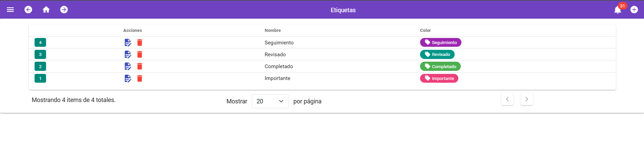Click the pink Importante color chip
The width and height of the screenshot is (644, 141).
(x=439, y=78)
